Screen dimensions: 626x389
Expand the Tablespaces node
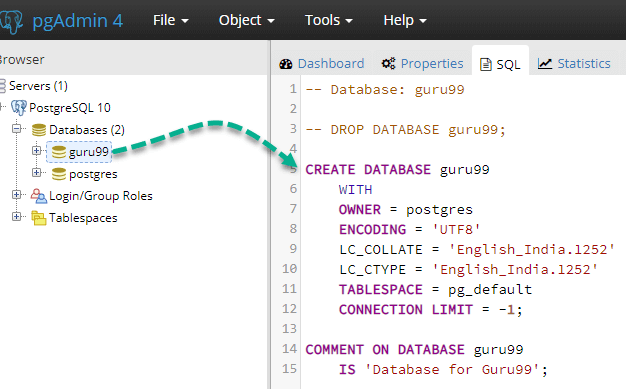[16, 216]
